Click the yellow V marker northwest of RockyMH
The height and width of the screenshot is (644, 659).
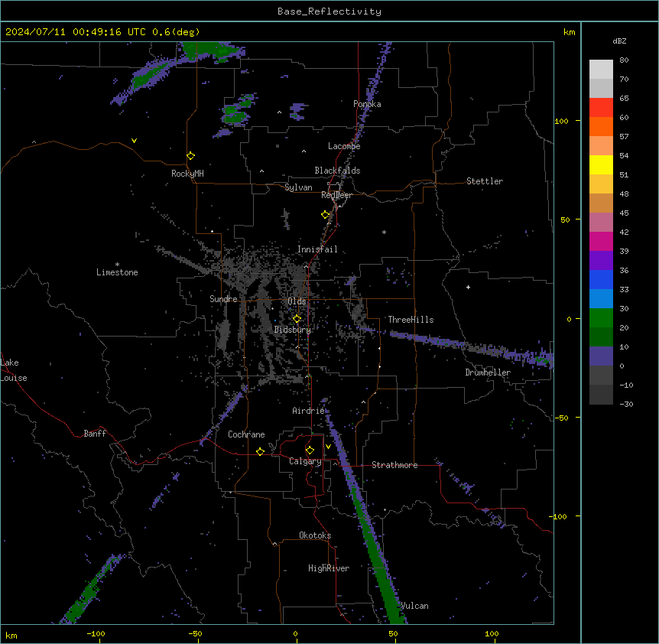tap(134, 141)
